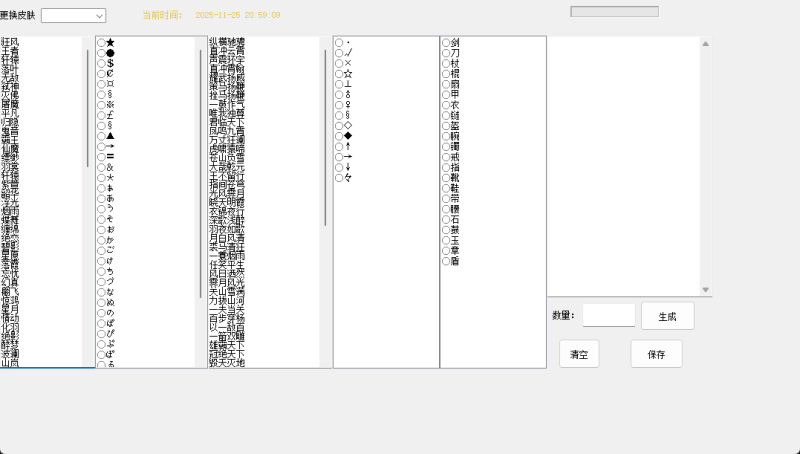This screenshot has width=800, height=454.
Task: Select the 棍 radio button
Action: pyautogui.click(x=446, y=74)
